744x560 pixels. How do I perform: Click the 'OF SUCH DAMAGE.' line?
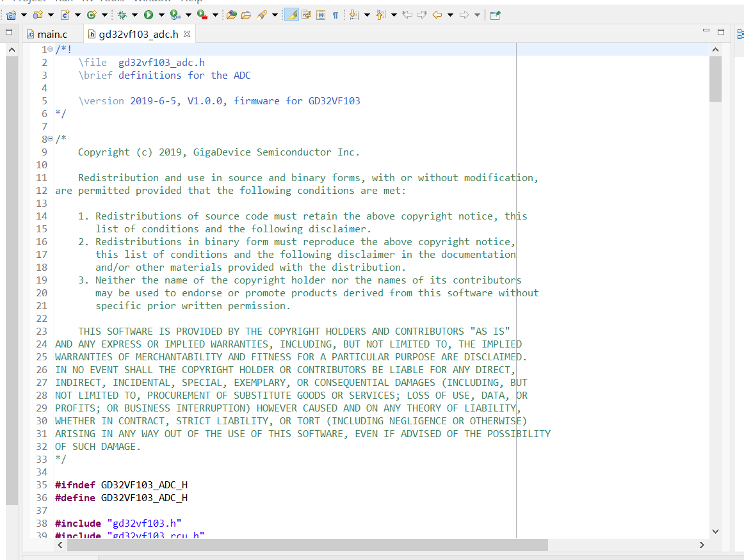click(98, 447)
